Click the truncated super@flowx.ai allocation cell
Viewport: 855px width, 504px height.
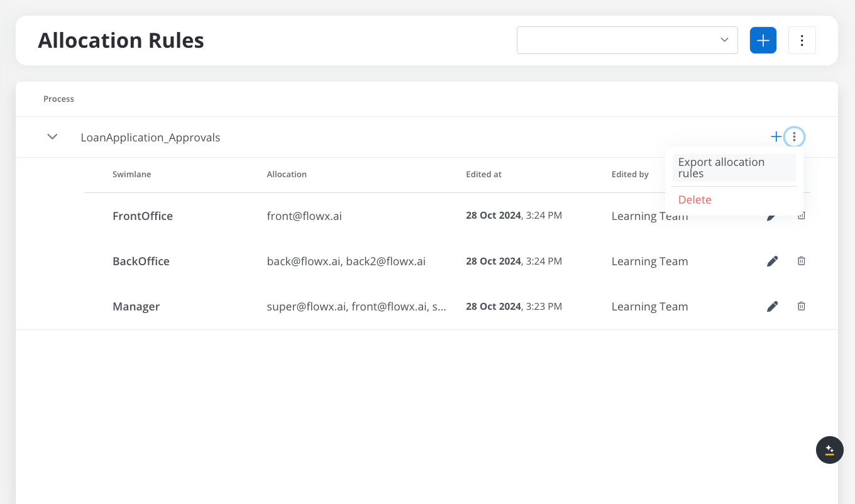click(356, 307)
